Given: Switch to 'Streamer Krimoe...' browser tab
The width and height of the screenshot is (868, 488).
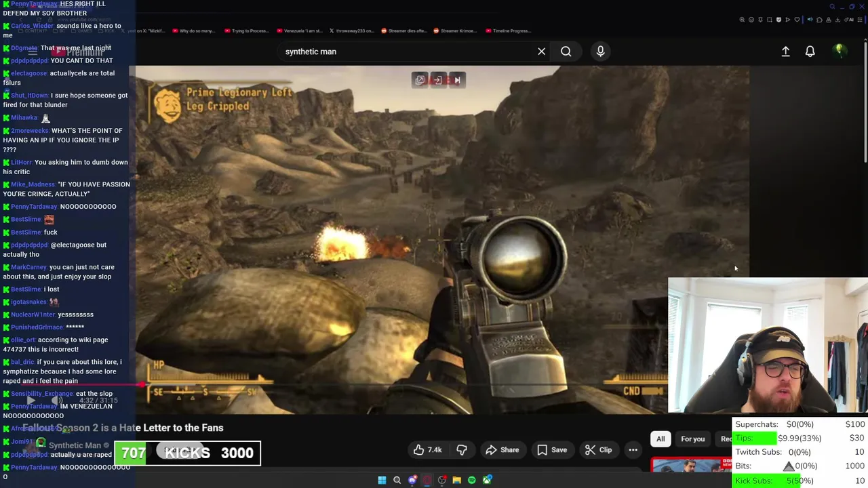Looking at the screenshot, I should (456, 30).
